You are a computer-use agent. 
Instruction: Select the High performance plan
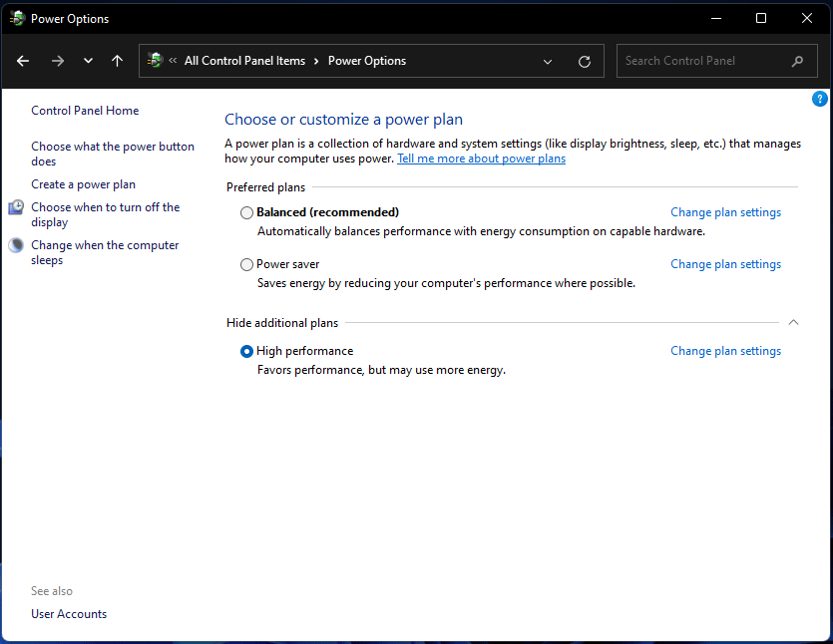click(x=246, y=352)
